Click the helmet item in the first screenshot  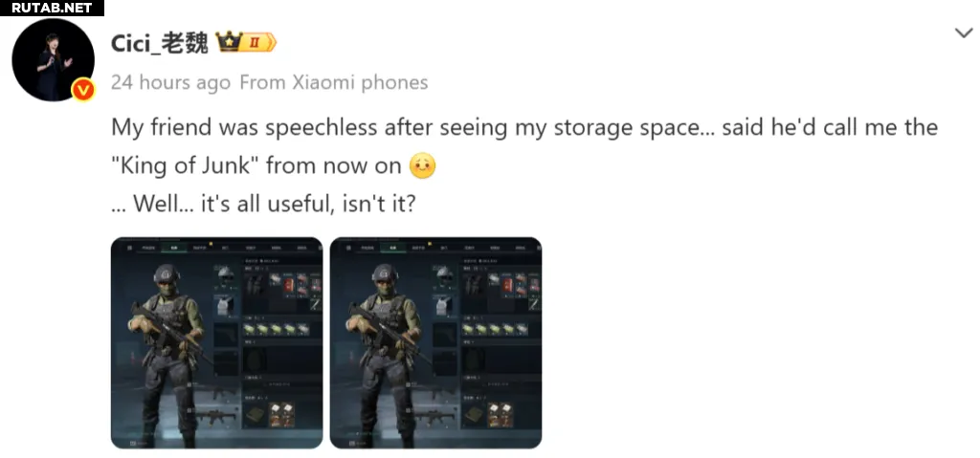(x=226, y=275)
